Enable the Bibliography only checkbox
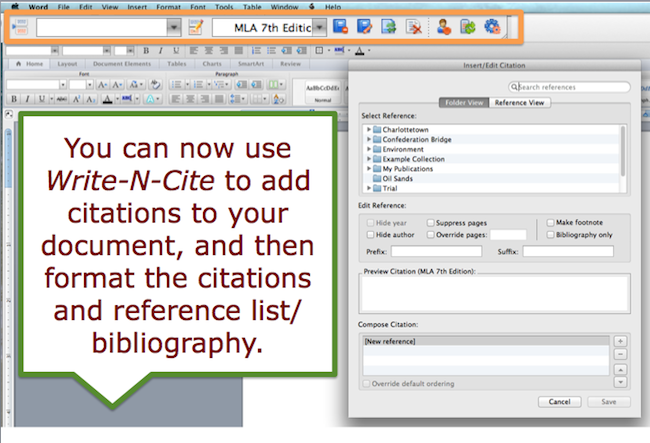The height and width of the screenshot is (443, 650). point(550,235)
